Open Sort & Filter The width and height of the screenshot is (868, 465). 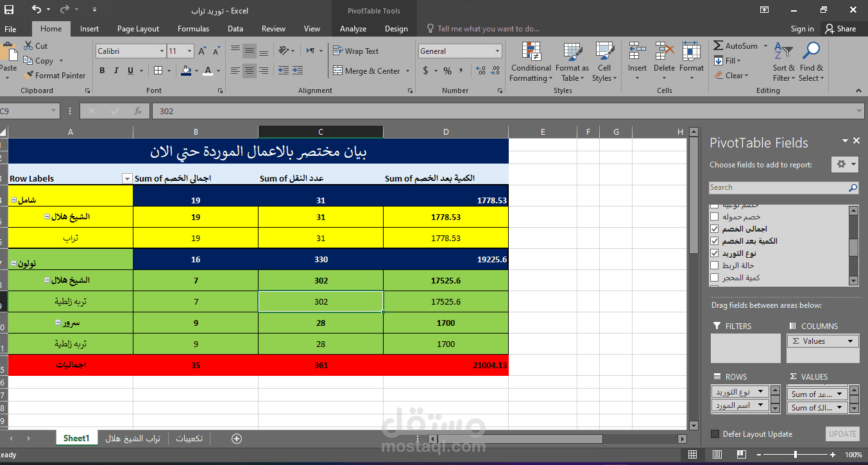coord(783,62)
